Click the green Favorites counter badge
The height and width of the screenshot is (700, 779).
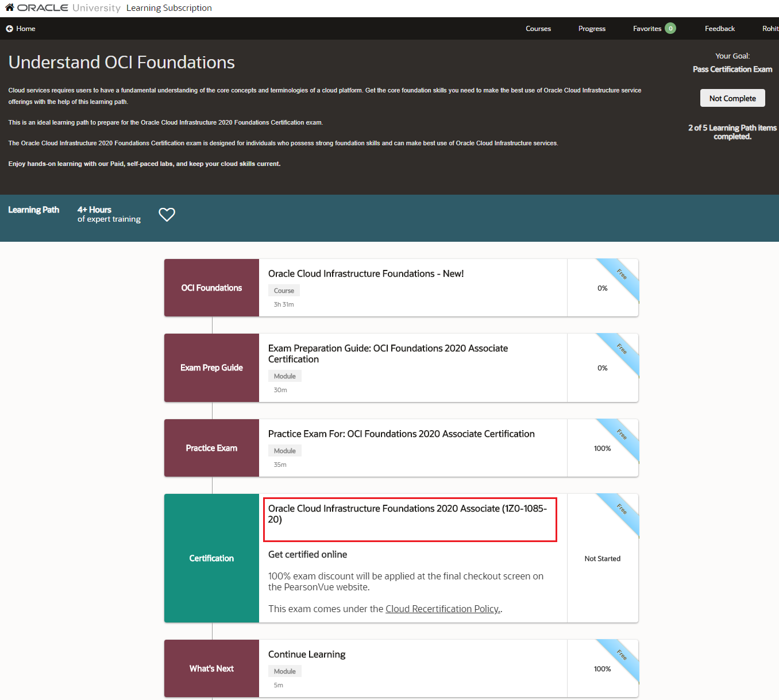tap(672, 28)
